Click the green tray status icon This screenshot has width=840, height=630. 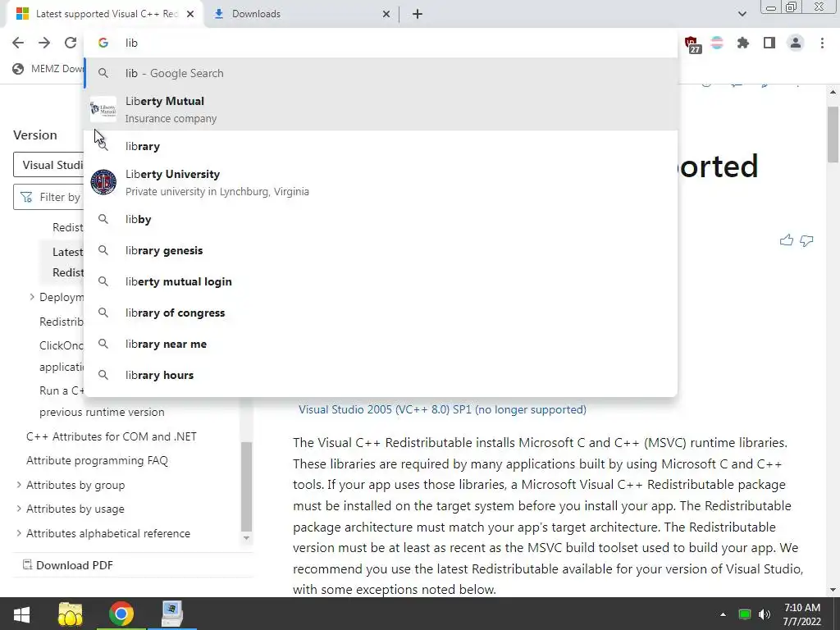745,614
